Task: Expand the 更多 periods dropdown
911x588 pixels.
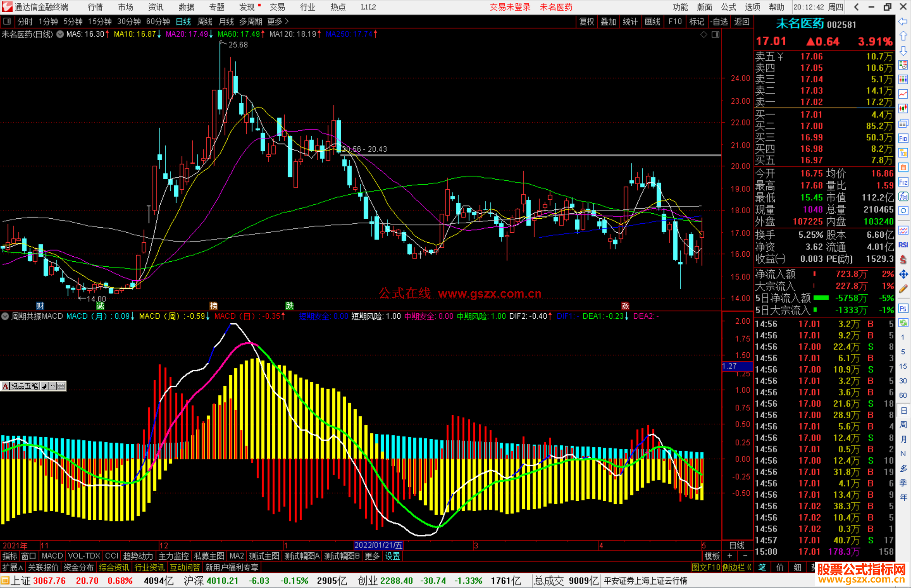Action: 278,21
